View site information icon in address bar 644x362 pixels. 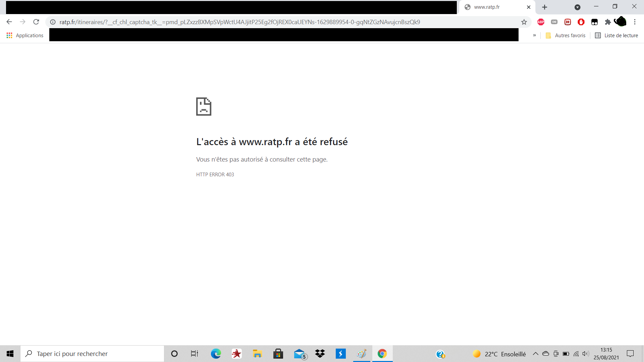tap(53, 22)
